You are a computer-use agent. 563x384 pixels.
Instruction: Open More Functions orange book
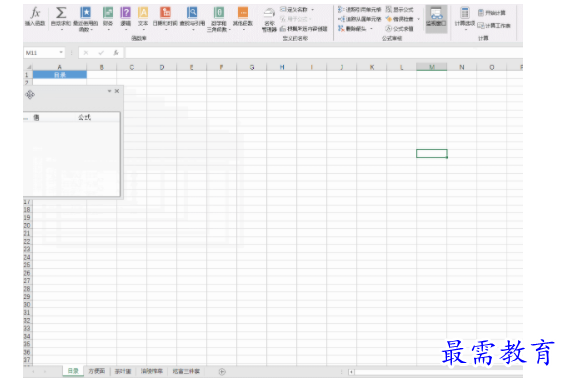tap(243, 13)
